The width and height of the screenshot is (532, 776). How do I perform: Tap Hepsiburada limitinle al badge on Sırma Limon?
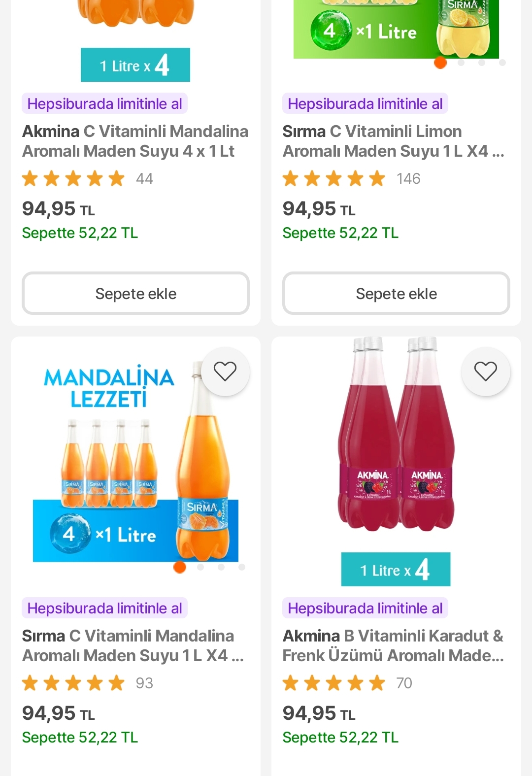[x=365, y=104]
